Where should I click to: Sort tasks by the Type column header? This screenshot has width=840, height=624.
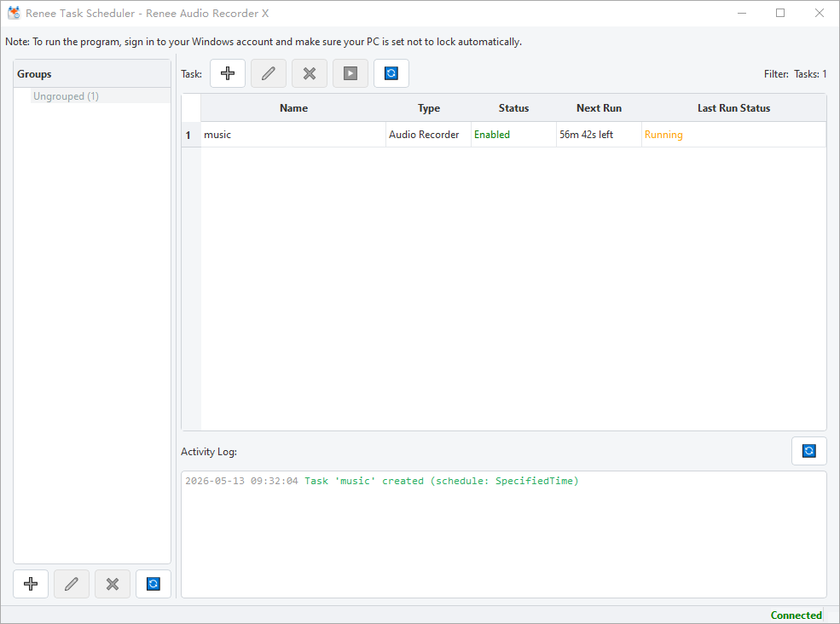(x=429, y=108)
